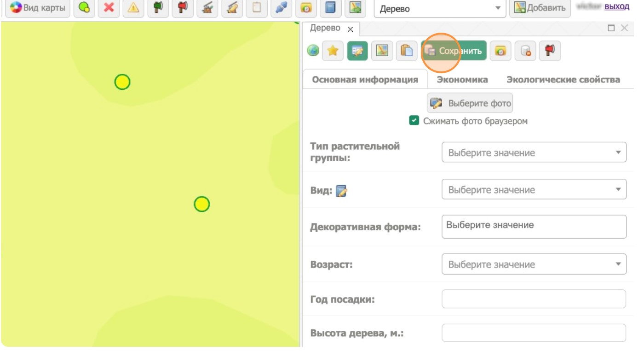The width and height of the screenshot is (644, 351).
Task: Click the green edit form icon
Action: 357,51
